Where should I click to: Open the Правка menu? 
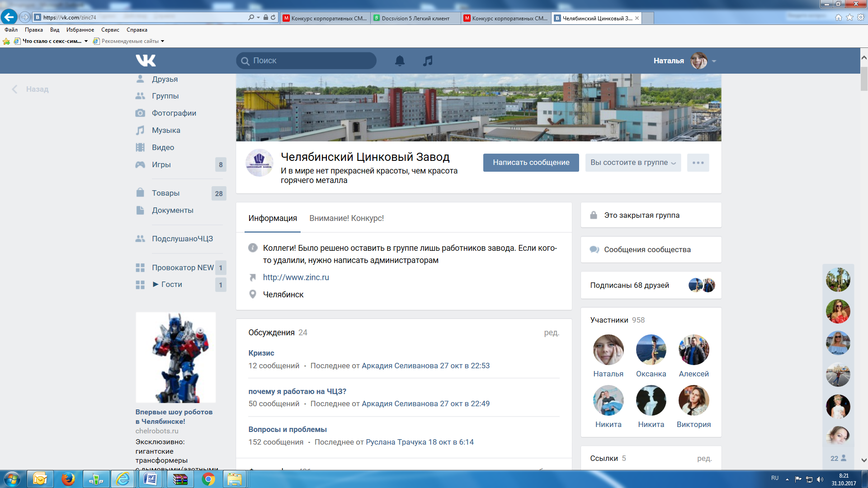(x=34, y=30)
